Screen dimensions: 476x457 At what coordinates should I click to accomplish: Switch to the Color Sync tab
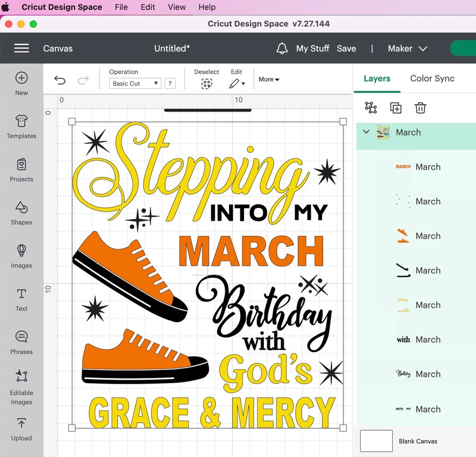click(x=432, y=79)
